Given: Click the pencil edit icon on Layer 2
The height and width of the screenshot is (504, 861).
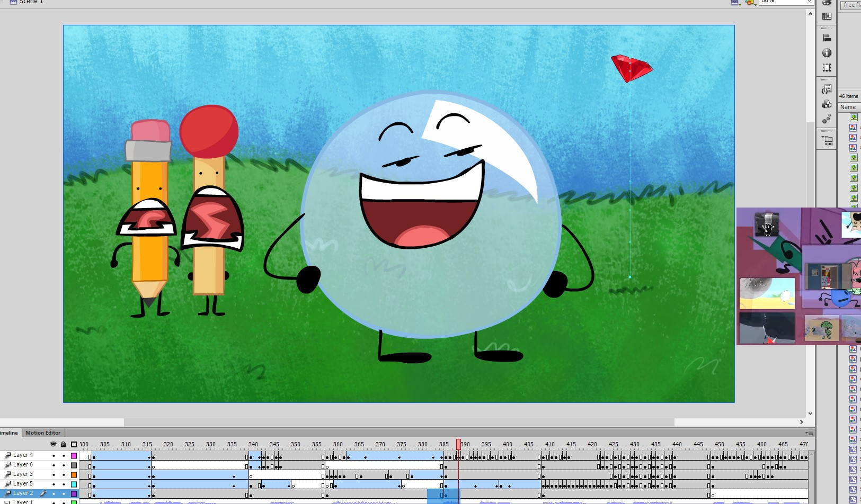Looking at the screenshot, I should coord(43,493).
